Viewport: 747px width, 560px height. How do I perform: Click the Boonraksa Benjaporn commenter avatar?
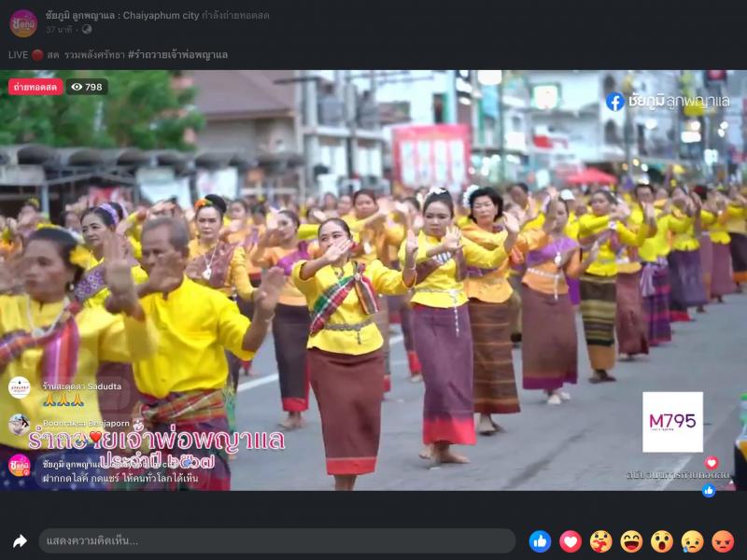tap(20, 425)
